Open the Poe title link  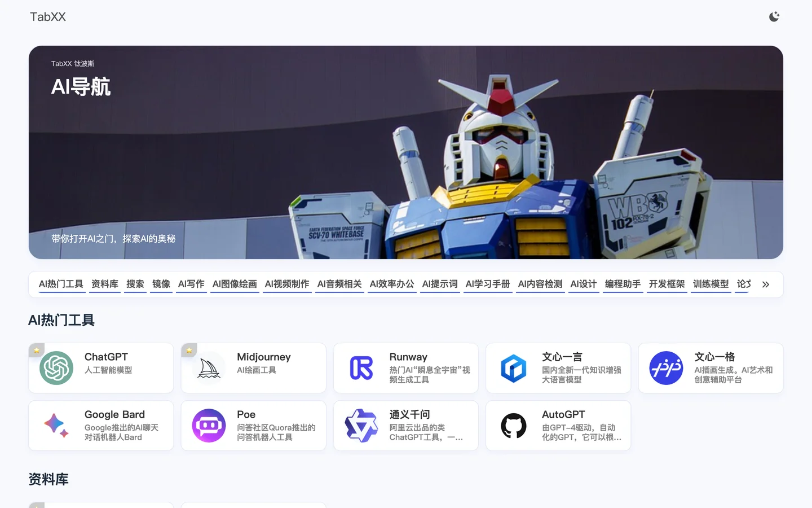246,415
